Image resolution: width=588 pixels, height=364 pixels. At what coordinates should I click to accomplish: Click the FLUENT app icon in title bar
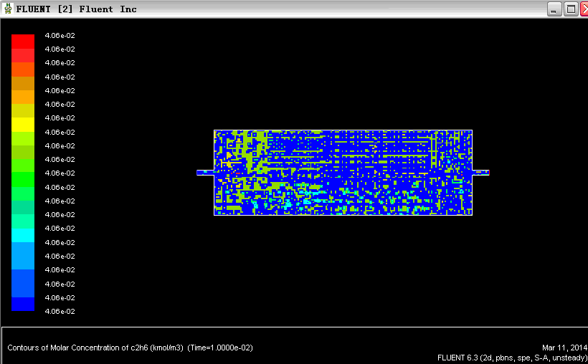(x=8, y=9)
